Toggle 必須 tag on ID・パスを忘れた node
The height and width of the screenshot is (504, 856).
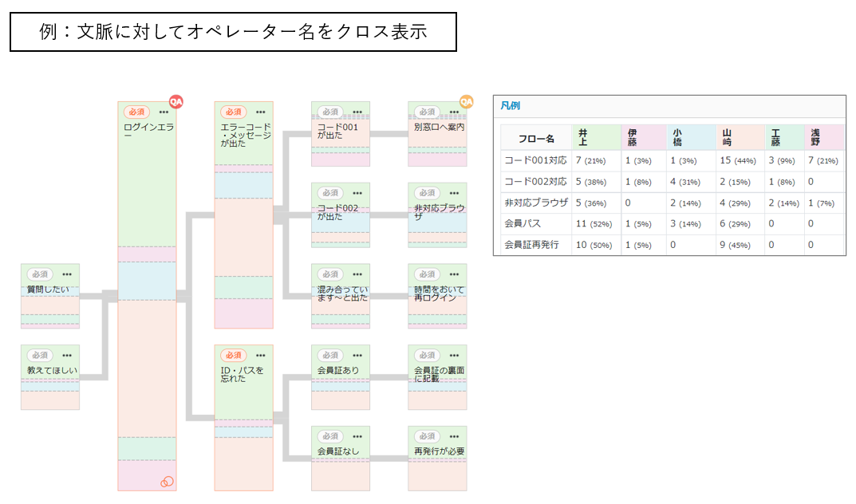[x=234, y=355]
